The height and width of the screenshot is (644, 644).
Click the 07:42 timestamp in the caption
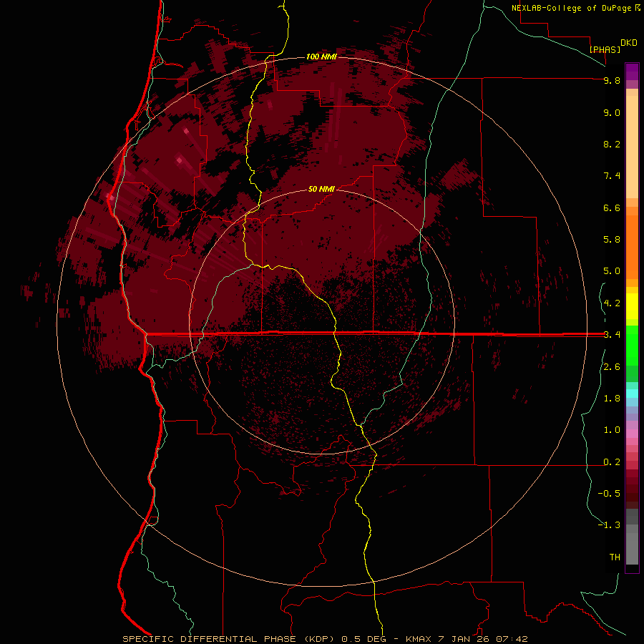click(512, 639)
